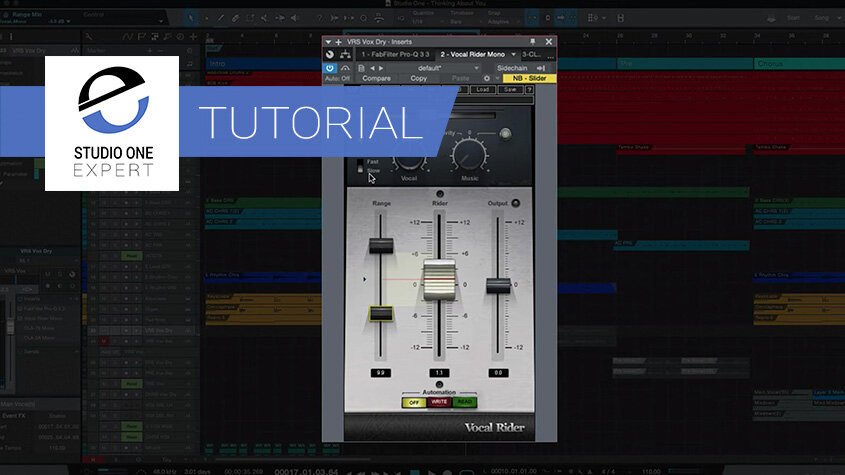Click the Output value box 0.0

[498, 373]
